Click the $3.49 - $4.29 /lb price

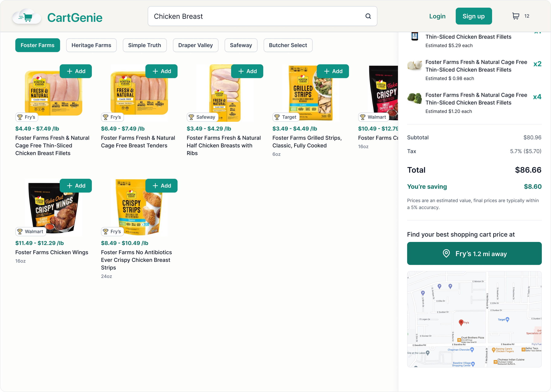tap(209, 129)
